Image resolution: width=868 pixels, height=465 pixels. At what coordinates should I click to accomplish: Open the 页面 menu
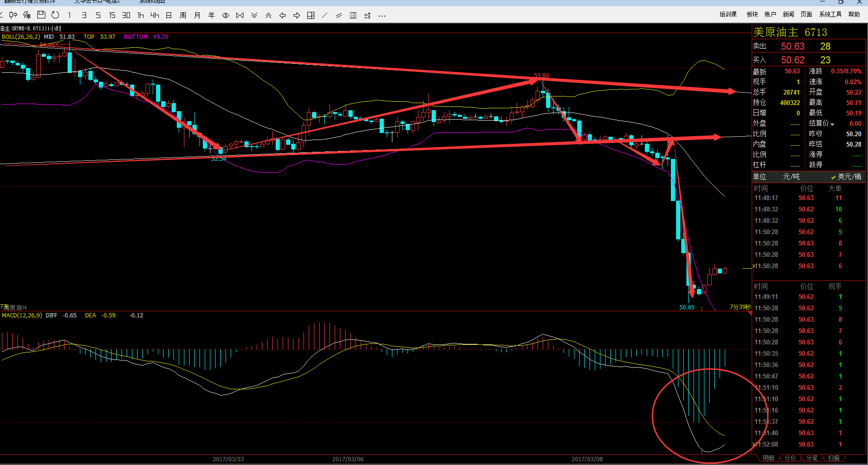[x=806, y=14]
